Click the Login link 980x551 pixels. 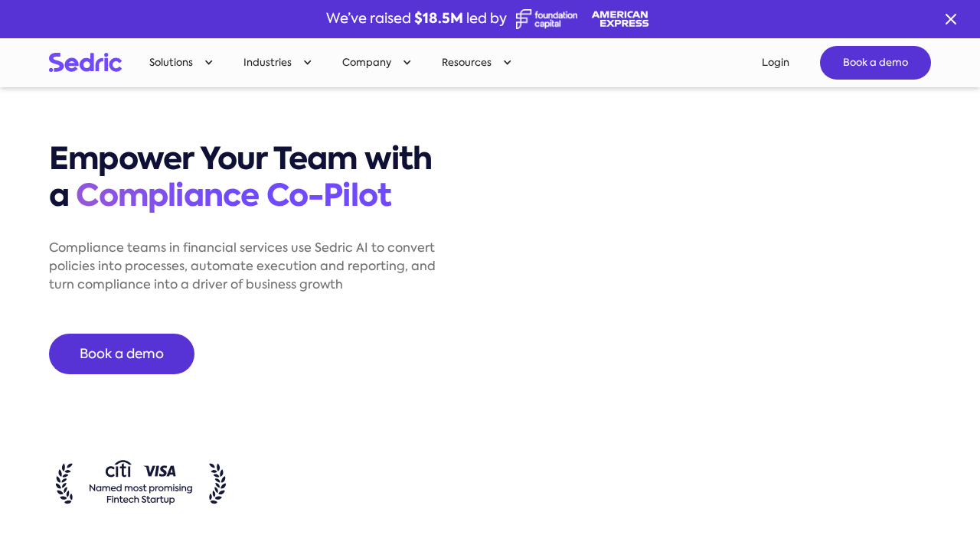click(x=776, y=62)
